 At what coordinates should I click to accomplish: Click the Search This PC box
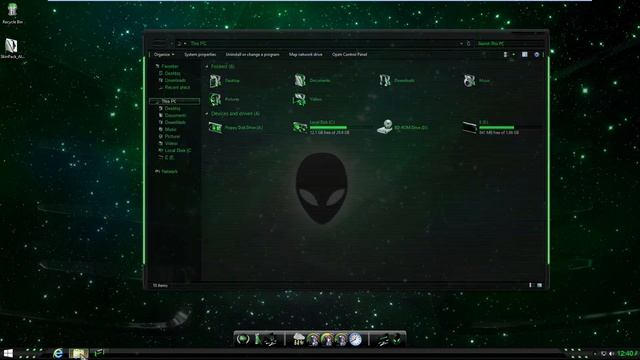point(510,43)
